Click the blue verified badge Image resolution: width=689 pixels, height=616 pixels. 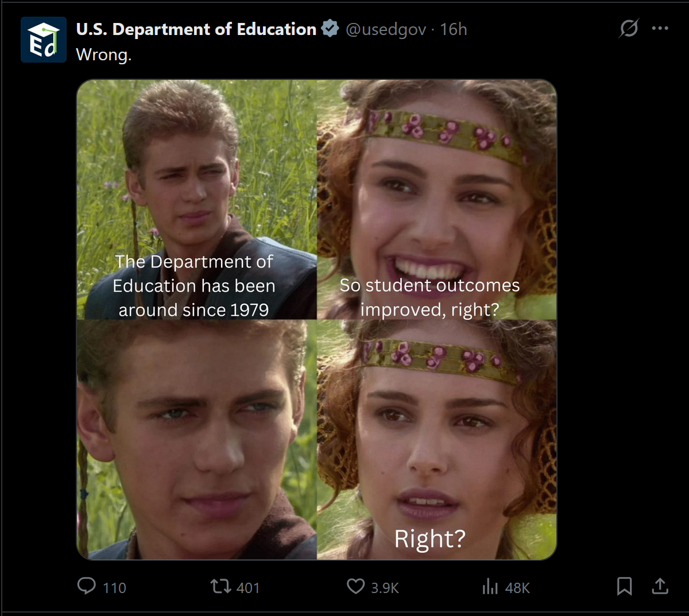330,29
